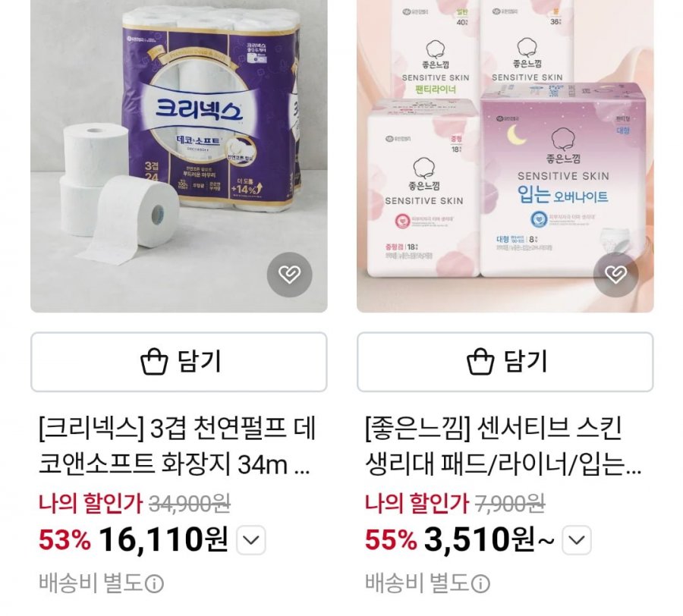Expand price chevron next to 3,510원~
683x616 pixels.
(577, 540)
